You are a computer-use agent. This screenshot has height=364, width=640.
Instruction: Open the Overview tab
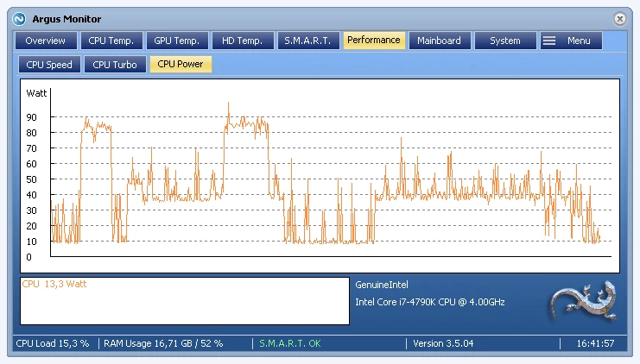click(45, 41)
